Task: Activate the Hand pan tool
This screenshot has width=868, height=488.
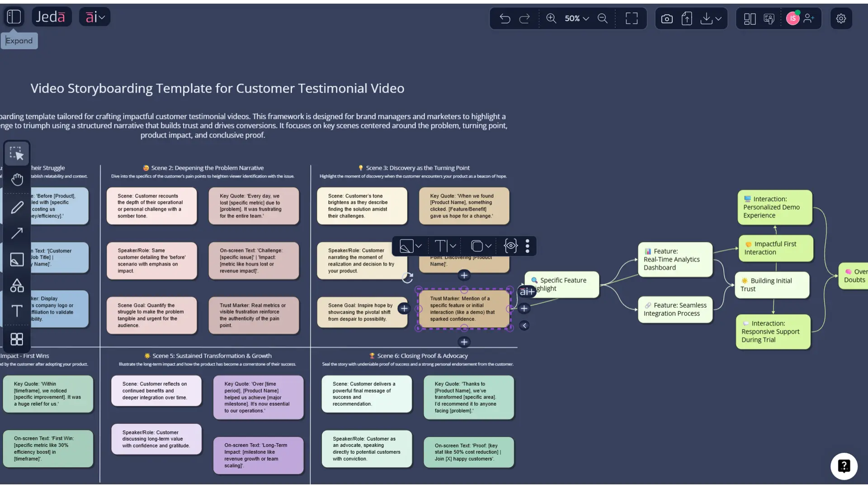Action: [x=17, y=180]
